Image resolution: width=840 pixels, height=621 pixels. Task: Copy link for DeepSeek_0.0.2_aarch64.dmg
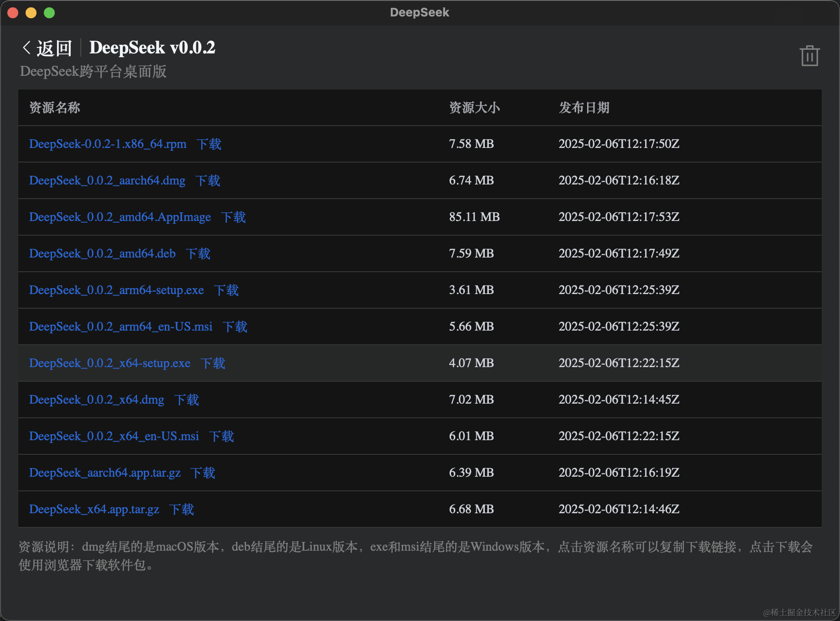107,180
